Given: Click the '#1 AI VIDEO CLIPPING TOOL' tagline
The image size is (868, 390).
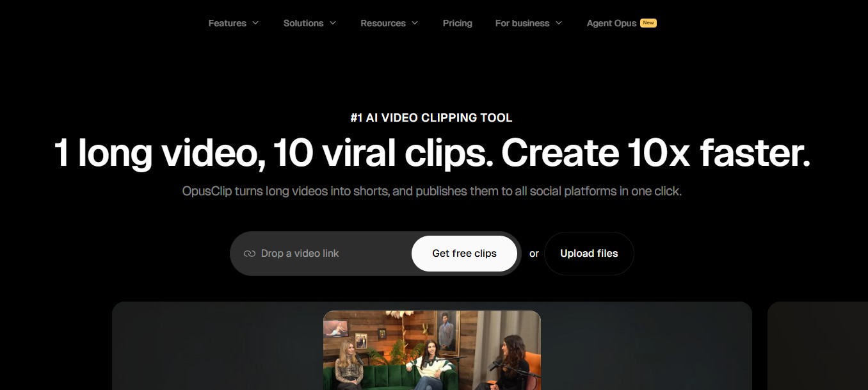Looking at the screenshot, I should (431, 118).
